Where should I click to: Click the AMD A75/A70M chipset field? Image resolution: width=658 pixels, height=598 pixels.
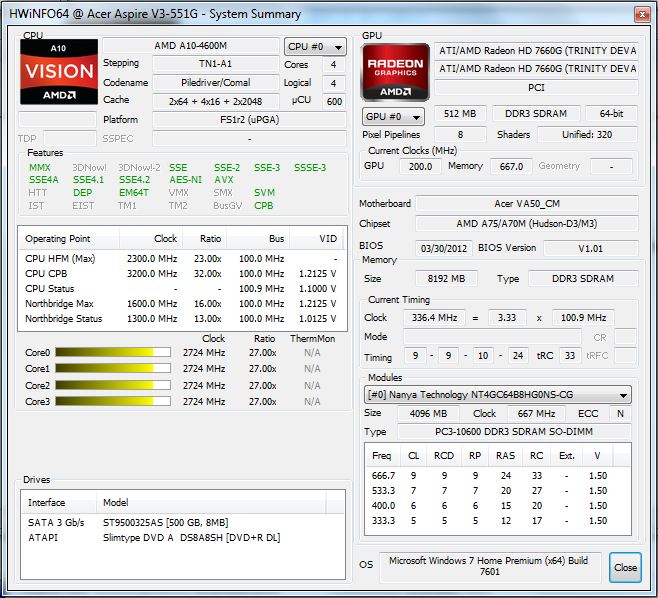point(526,225)
